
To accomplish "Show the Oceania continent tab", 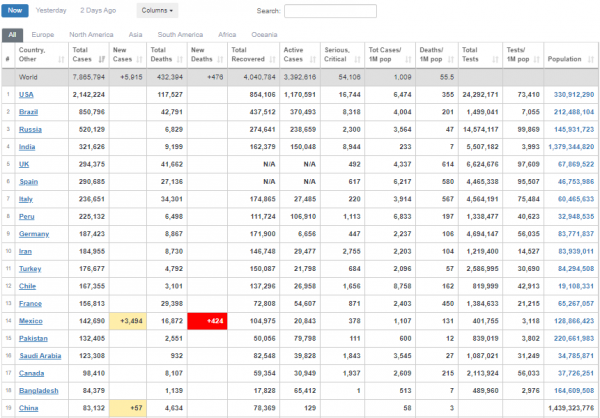I will point(264,35).
